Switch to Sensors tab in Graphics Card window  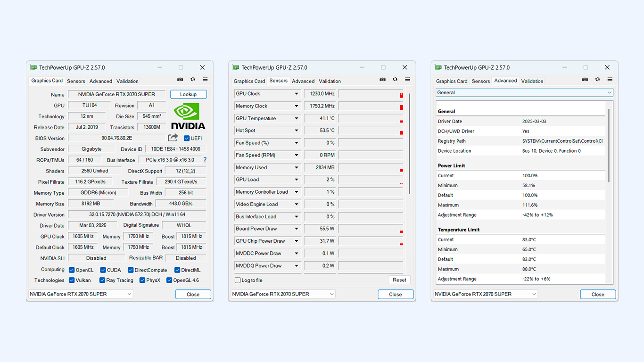point(76,81)
